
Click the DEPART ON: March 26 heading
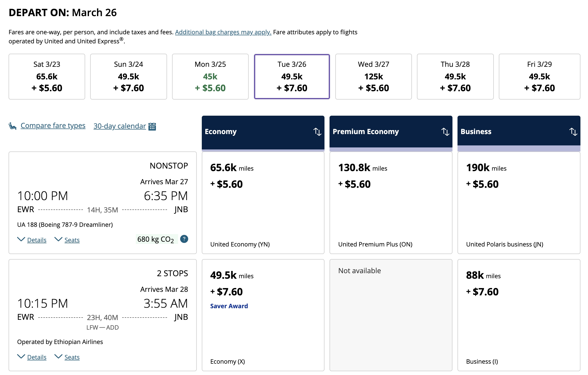tap(63, 13)
